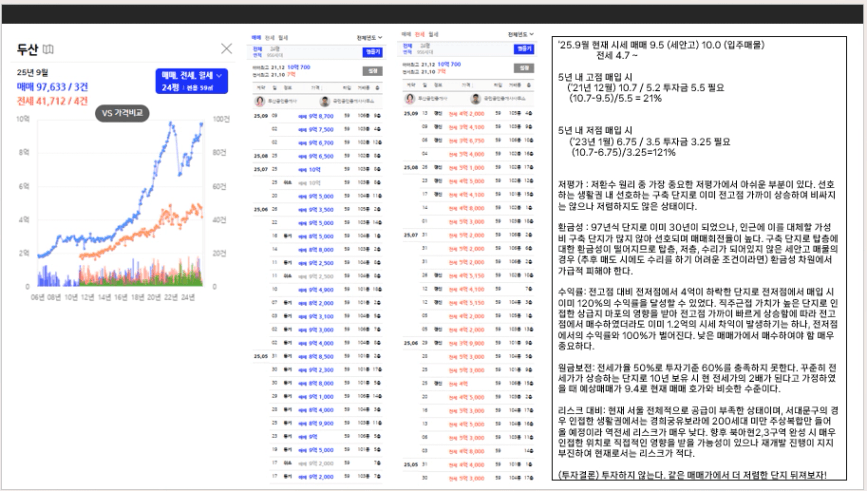Open the male agent avatar in the middle panel

(325, 101)
